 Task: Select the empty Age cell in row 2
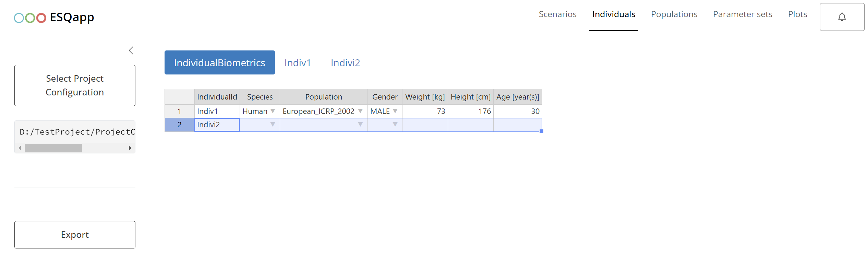[x=518, y=125]
